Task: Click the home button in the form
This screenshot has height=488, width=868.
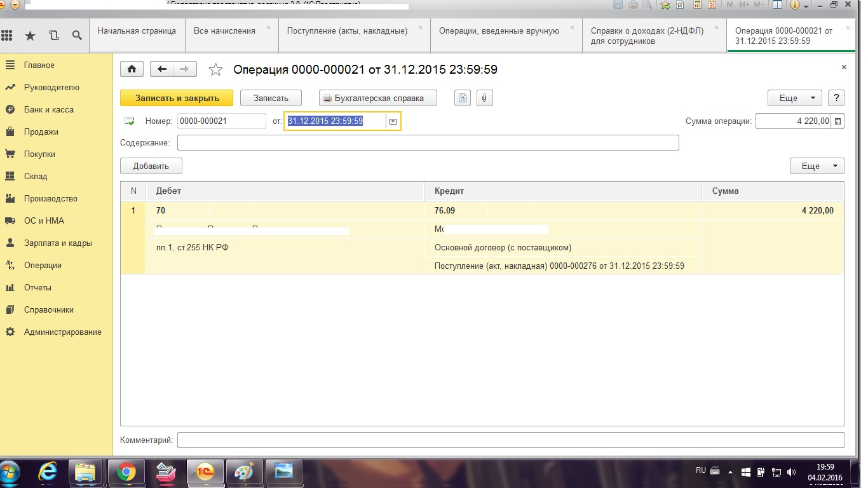Action: 132,69
